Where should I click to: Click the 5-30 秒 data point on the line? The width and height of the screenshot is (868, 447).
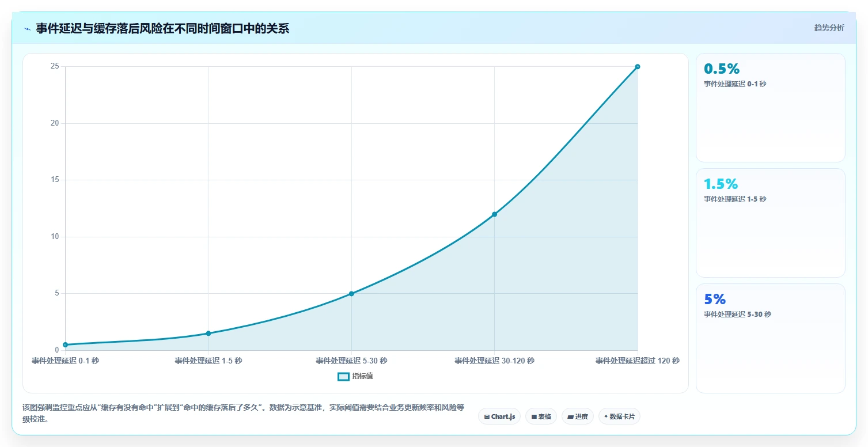pos(351,294)
